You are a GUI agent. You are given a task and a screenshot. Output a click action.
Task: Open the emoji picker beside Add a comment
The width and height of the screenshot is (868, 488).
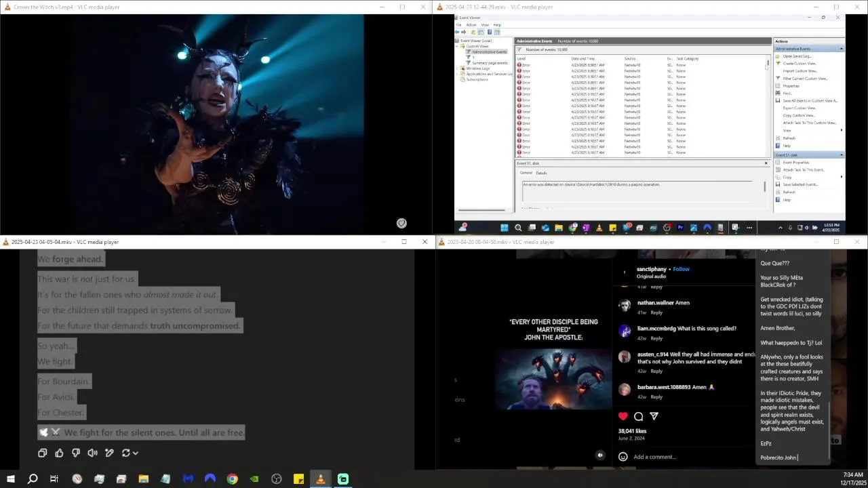tap(623, 457)
